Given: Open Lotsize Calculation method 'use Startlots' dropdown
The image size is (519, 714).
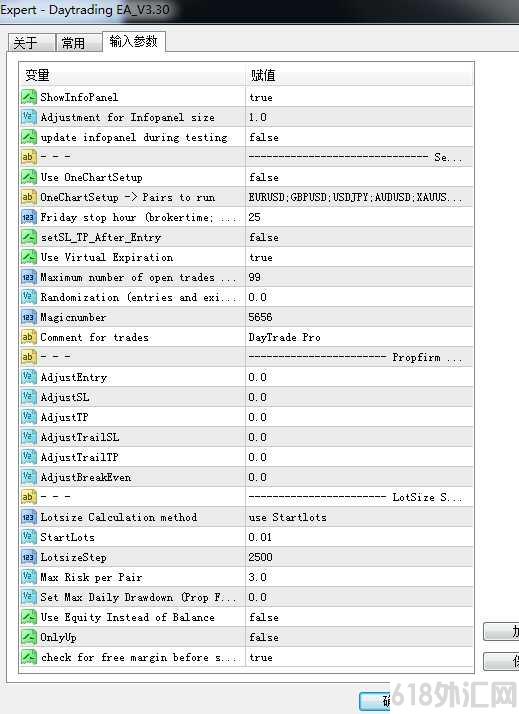Looking at the screenshot, I should coord(359,517).
